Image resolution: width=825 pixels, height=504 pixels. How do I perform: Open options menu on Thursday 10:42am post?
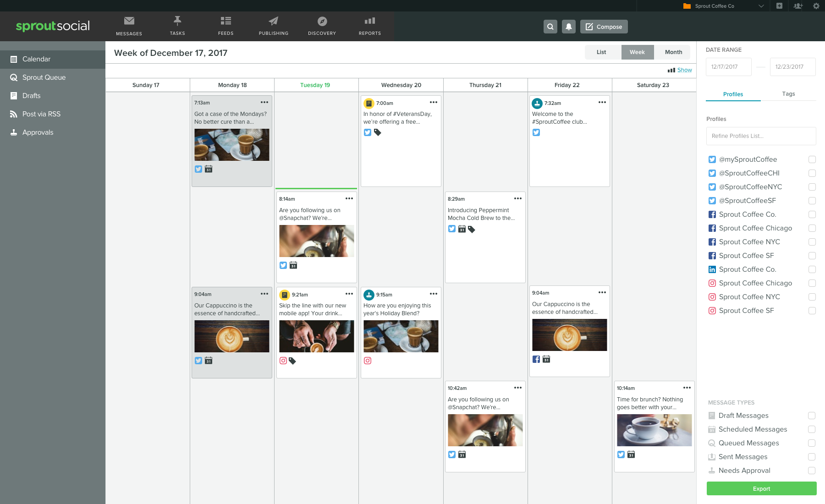point(518,388)
